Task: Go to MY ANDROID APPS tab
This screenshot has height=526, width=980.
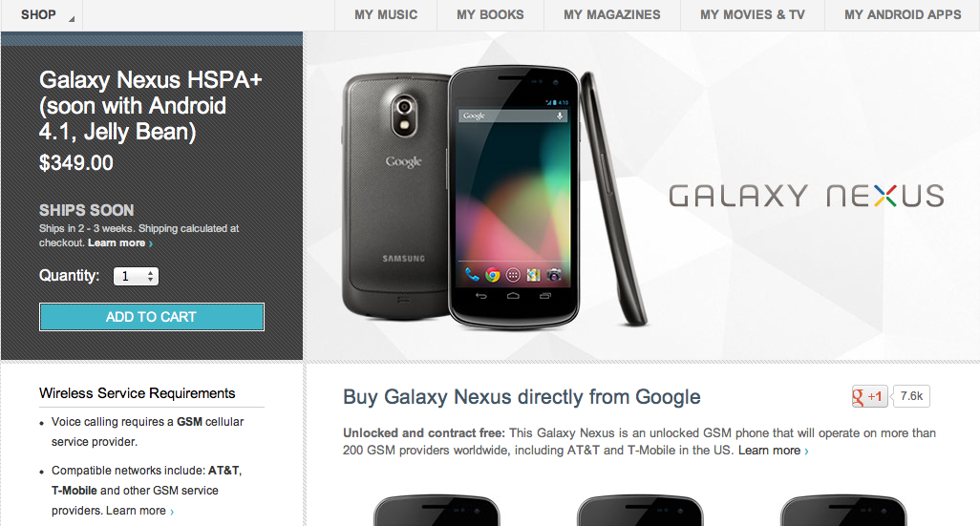Action: [903, 15]
